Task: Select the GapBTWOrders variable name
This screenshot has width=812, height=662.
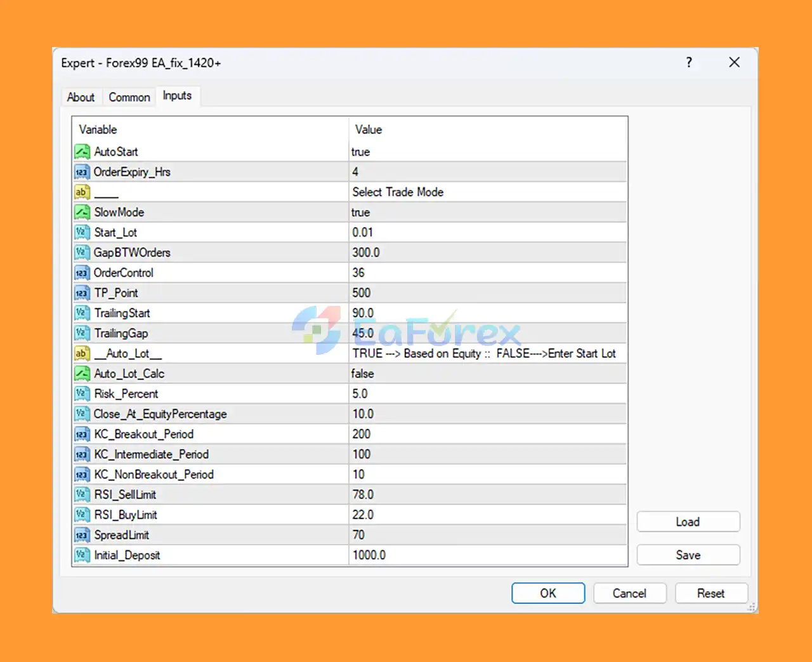Action: coord(132,253)
